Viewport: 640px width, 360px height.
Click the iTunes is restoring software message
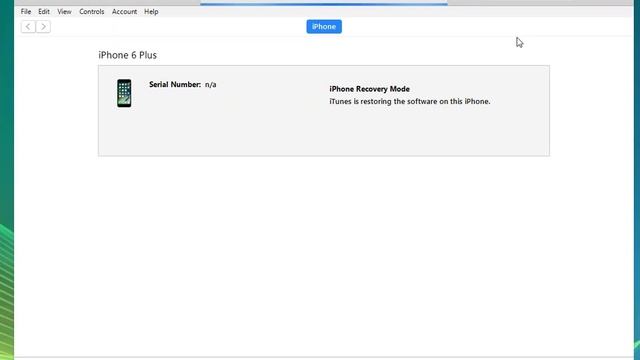410,102
